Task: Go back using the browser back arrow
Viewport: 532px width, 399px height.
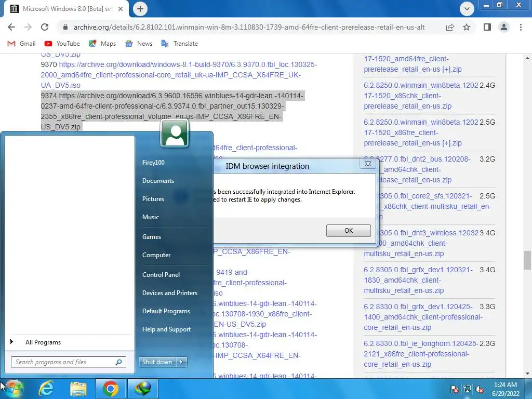Action: click(11, 27)
